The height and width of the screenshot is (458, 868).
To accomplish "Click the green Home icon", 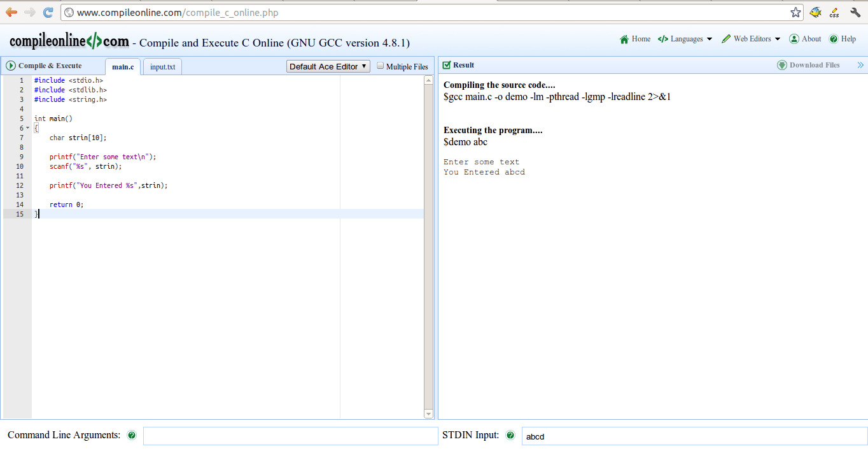I will click(624, 39).
